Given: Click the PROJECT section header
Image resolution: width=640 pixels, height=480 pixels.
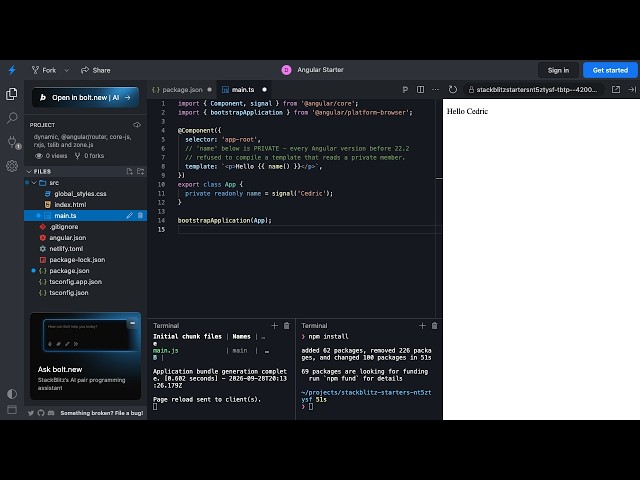Looking at the screenshot, I should pos(42,125).
